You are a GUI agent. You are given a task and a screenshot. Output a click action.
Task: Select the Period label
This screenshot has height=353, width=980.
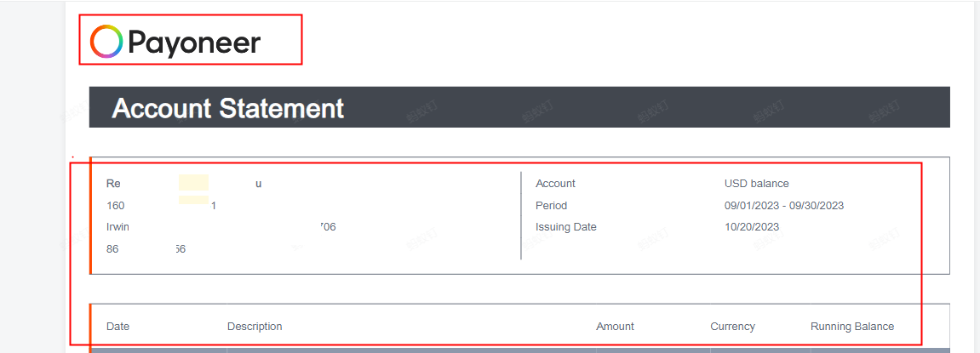551,206
